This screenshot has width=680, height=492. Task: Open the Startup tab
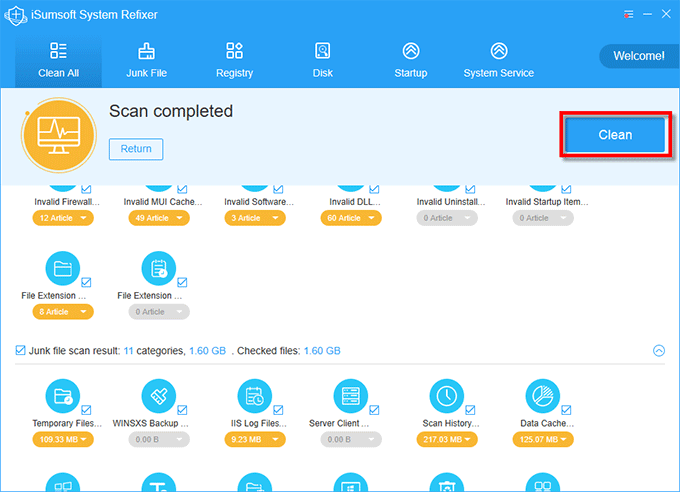(x=411, y=61)
